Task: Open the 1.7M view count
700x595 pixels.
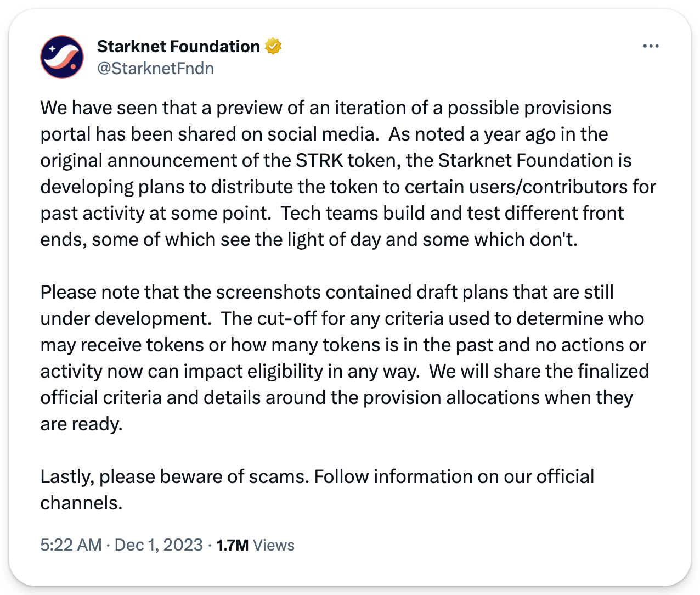Action: pyautogui.click(x=233, y=545)
